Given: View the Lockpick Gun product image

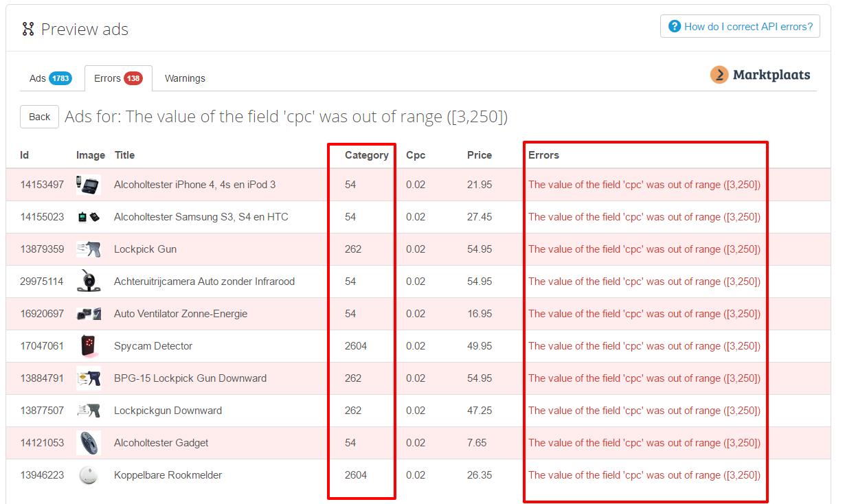Looking at the screenshot, I should click(89, 249).
